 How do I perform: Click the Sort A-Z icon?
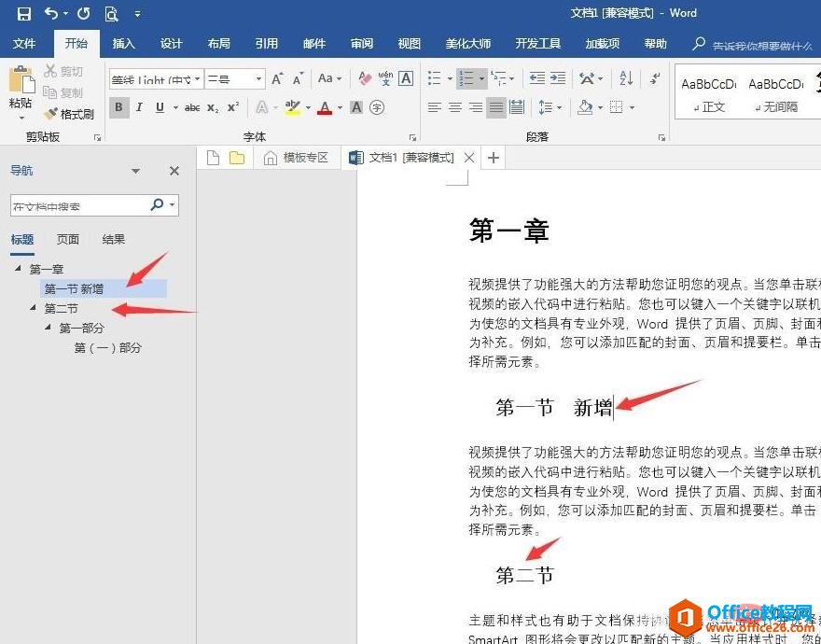click(626, 78)
